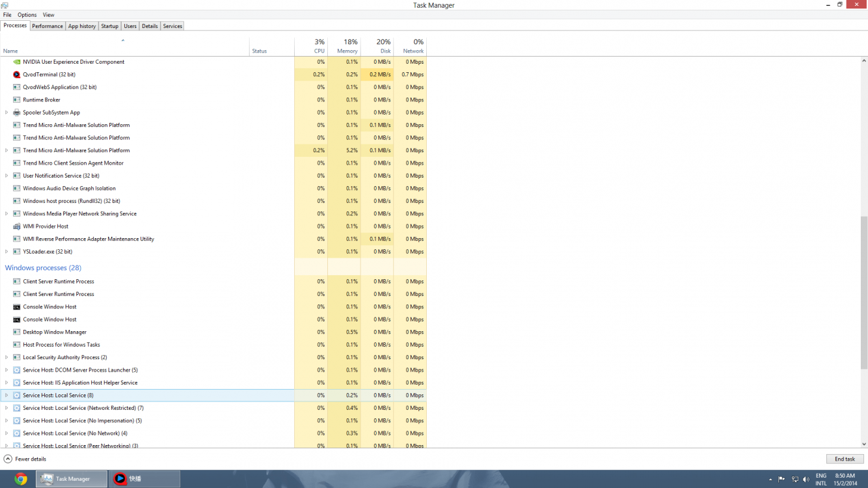Expand Service Host: Local Service (No Impersonation)
Image resolution: width=868 pixels, height=488 pixels.
coord(7,421)
